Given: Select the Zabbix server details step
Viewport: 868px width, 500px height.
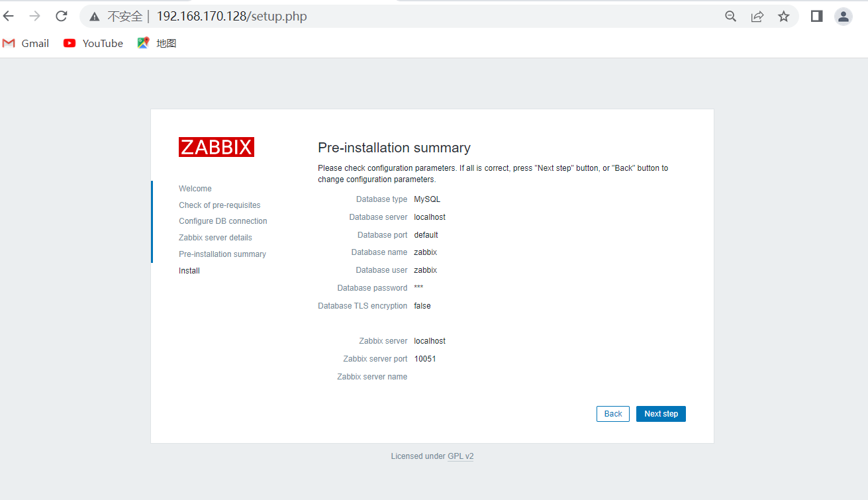Looking at the screenshot, I should [x=215, y=238].
